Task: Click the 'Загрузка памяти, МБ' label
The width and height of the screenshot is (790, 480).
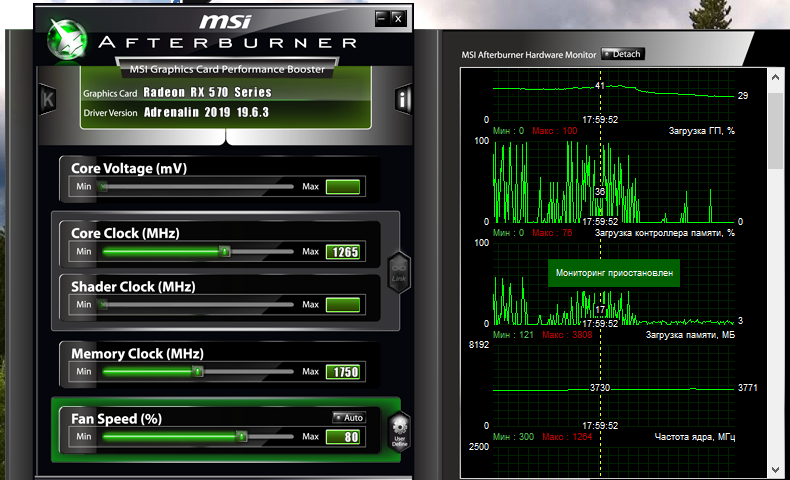Action: [690, 334]
